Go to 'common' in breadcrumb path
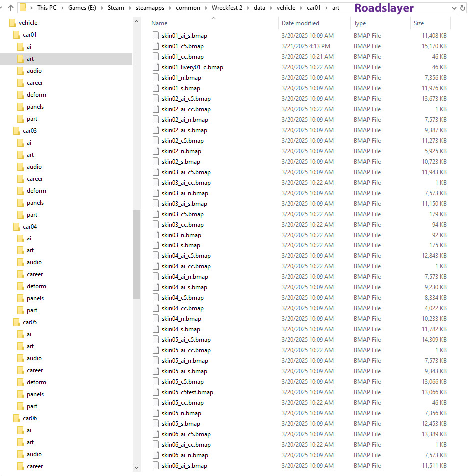Screen dimensions: 468x476 click(x=188, y=8)
